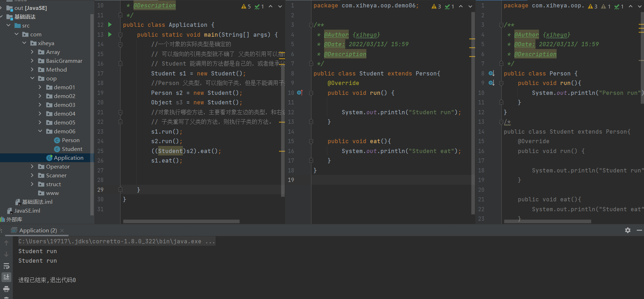Close the Application (2) run tab
Screen dimensions: 644x299
[x=62, y=231]
